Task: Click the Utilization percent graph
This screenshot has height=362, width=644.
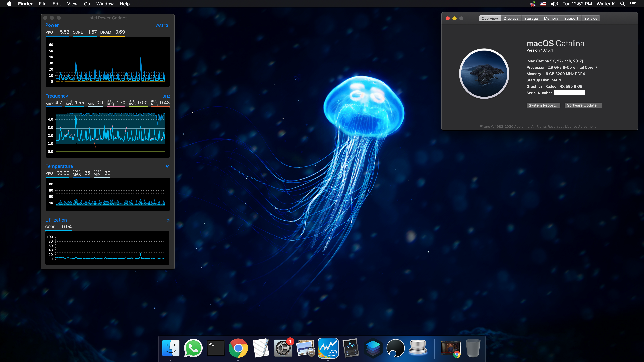Action: (x=107, y=248)
